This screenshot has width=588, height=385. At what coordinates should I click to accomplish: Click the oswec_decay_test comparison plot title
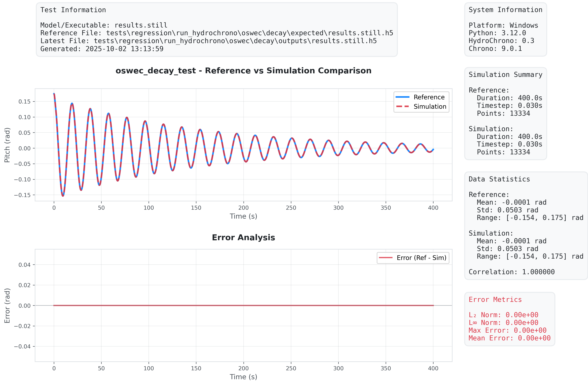point(243,70)
